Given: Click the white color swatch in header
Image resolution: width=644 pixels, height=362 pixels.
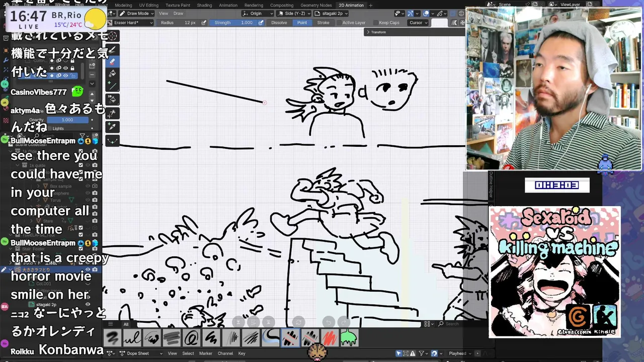Looking at the screenshot, I should [439, 23].
